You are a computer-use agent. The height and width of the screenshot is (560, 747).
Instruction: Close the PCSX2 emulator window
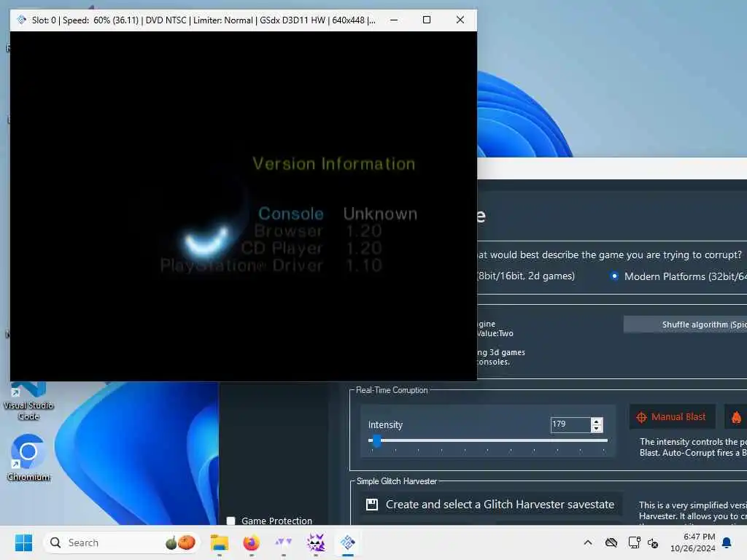point(460,20)
